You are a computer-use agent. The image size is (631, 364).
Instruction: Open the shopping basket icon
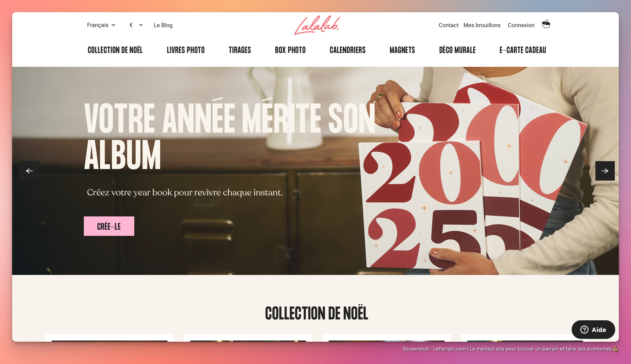[546, 24]
